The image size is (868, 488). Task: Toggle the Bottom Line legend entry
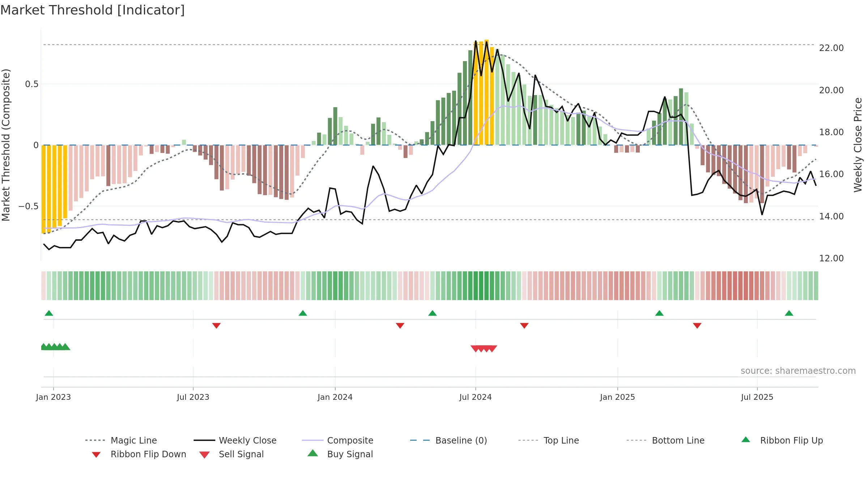(665, 440)
